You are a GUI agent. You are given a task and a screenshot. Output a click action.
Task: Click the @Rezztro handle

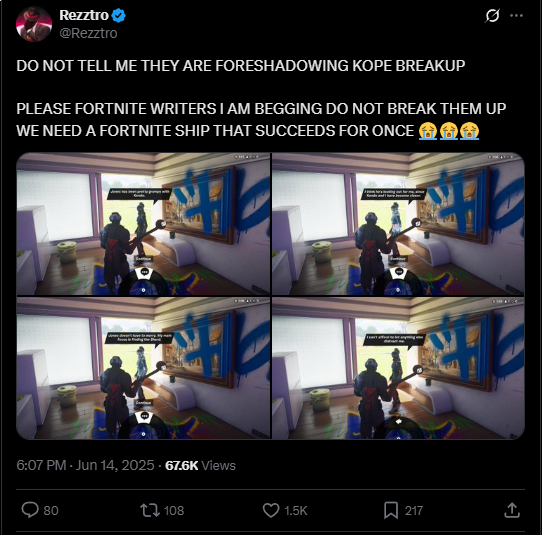[88, 33]
